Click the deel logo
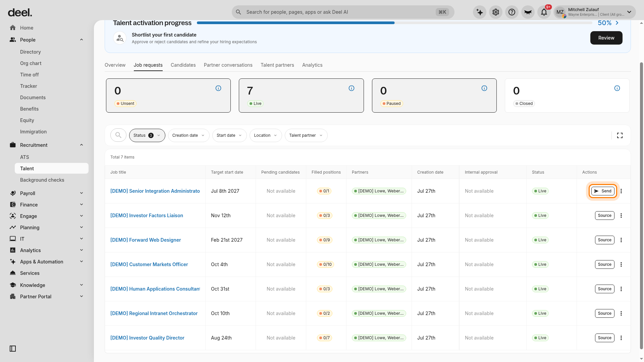644x362 pixels. click(x=20, y=13)
